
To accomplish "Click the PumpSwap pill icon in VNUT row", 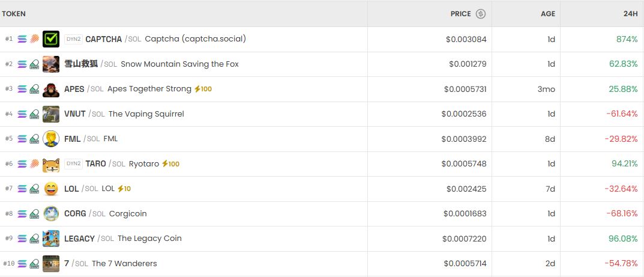I will tap(34, 114).
